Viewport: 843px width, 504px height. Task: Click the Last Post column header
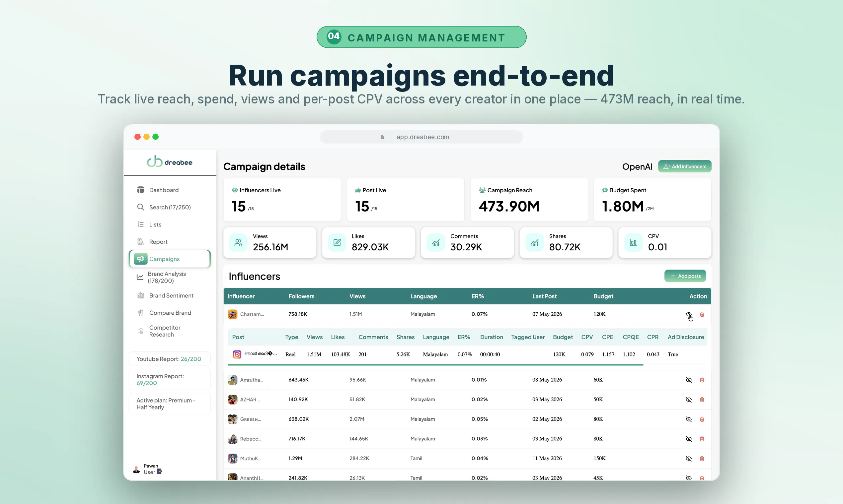click(545, 296)
